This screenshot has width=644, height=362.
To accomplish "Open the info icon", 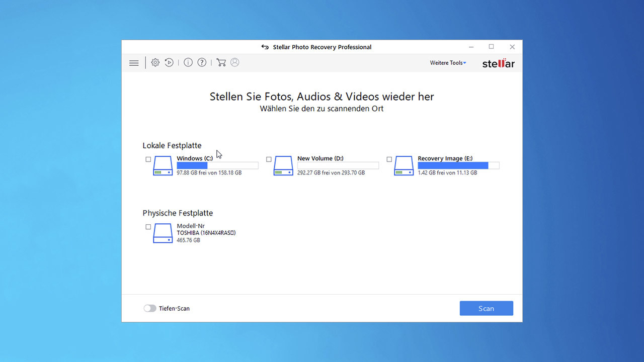I will pyautogui.click(x=188, y=62).
